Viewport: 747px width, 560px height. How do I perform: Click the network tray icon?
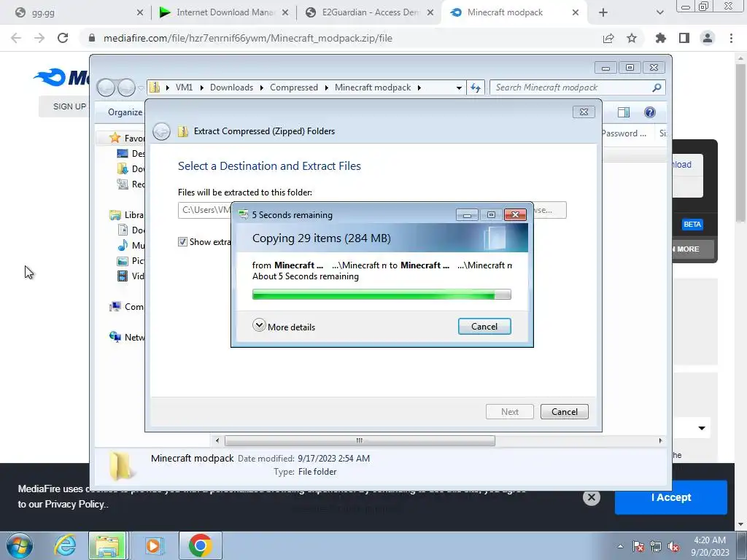click(656, 547)
